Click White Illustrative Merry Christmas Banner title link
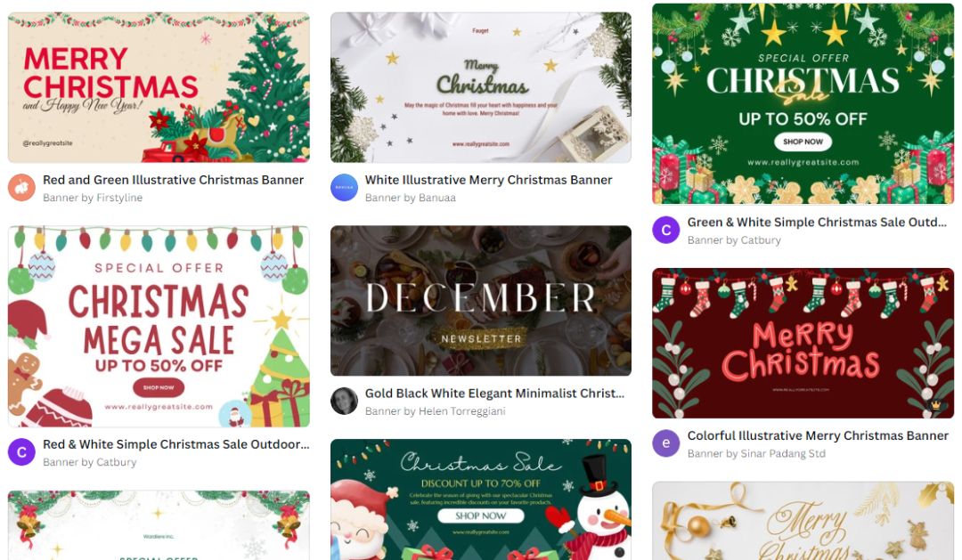962x560 pixels. 488,180
